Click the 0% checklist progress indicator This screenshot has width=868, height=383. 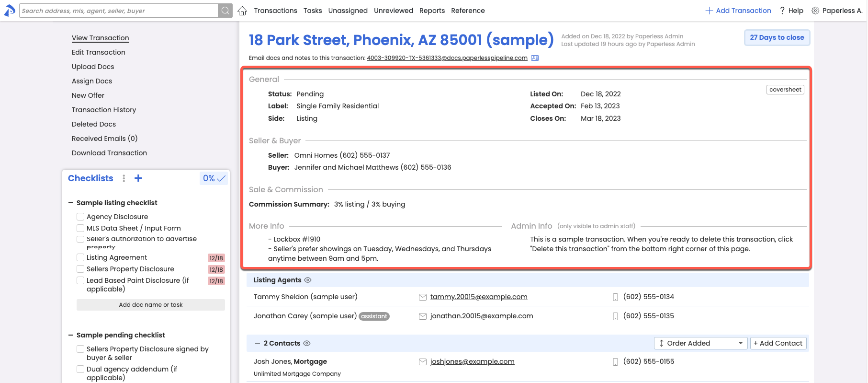(214, 178)
